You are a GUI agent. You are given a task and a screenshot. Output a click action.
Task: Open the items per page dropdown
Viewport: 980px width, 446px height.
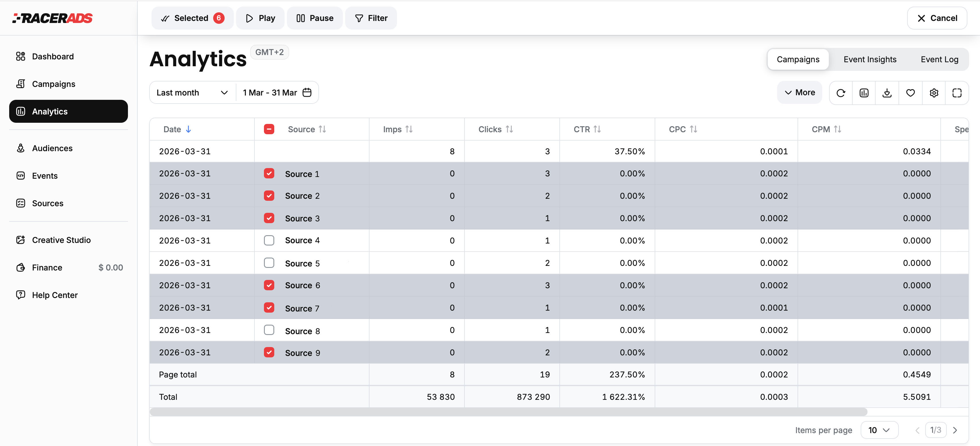879,430
